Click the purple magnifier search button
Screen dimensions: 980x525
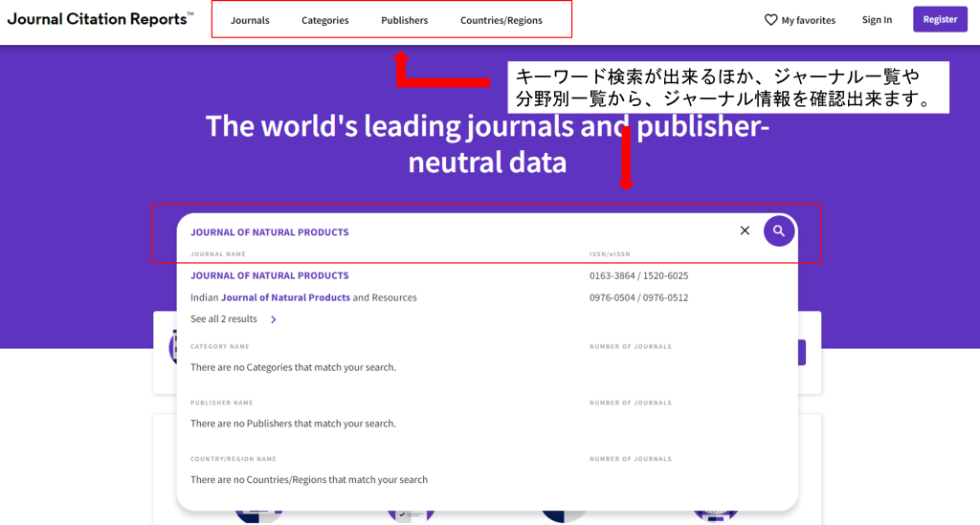(779, 231)
